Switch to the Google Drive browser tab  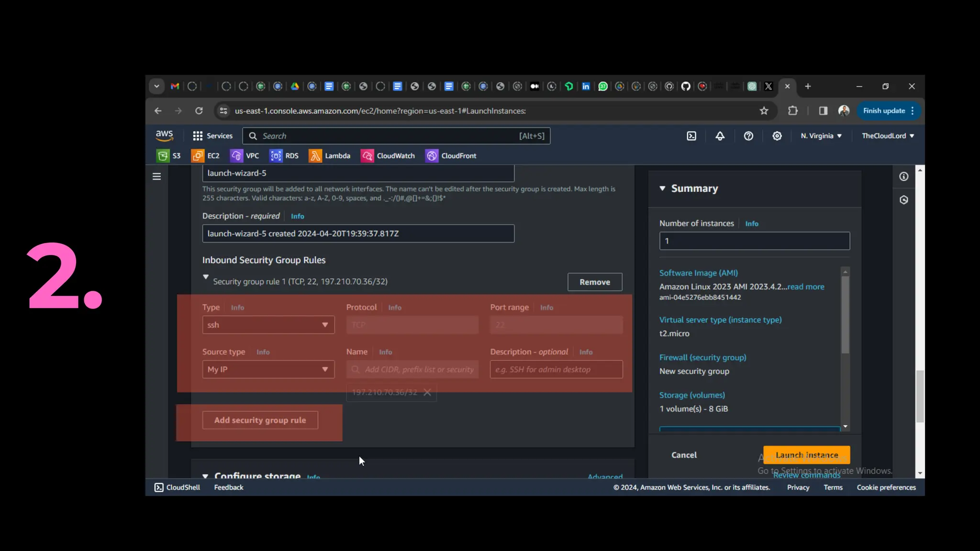[295, 87]
